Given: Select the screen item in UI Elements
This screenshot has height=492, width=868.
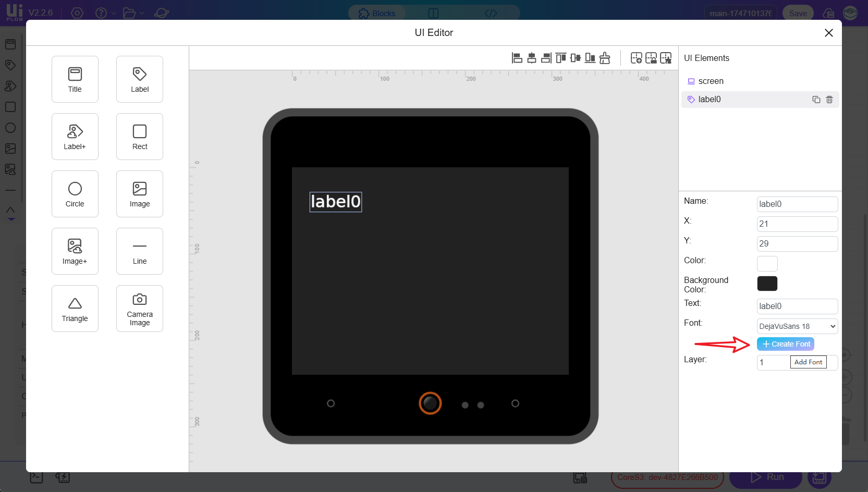Looking at the screenshot, I should pos(711,81).
